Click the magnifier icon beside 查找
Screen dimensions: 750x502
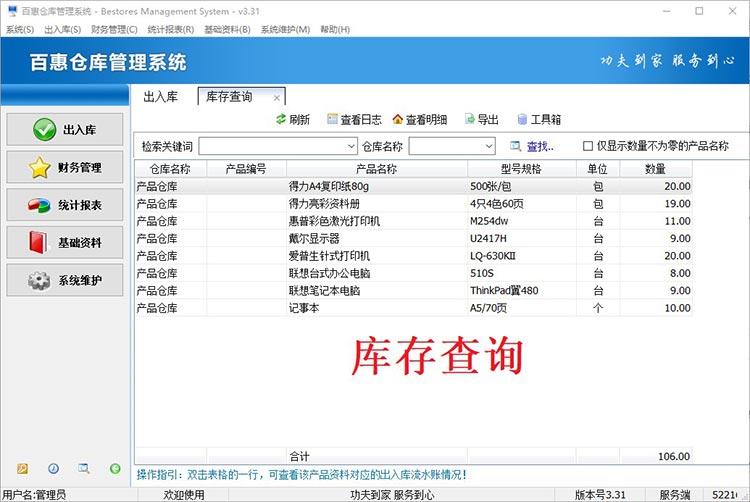[515, 146]
